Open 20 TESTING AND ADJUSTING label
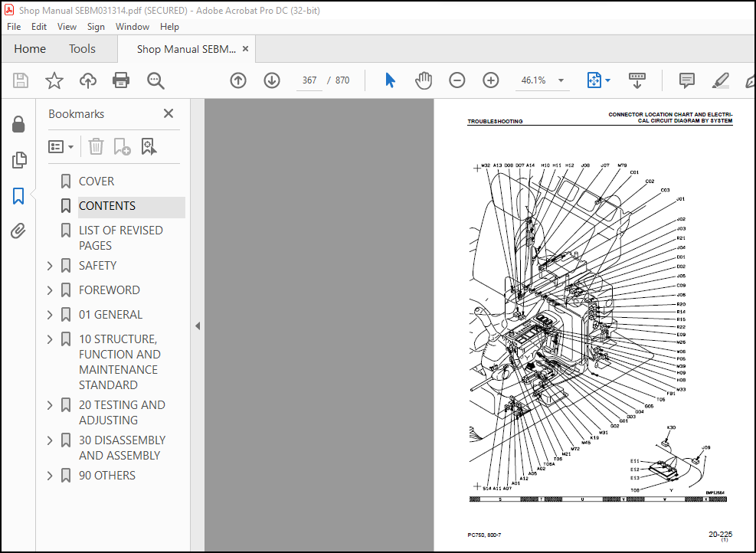 122,413
